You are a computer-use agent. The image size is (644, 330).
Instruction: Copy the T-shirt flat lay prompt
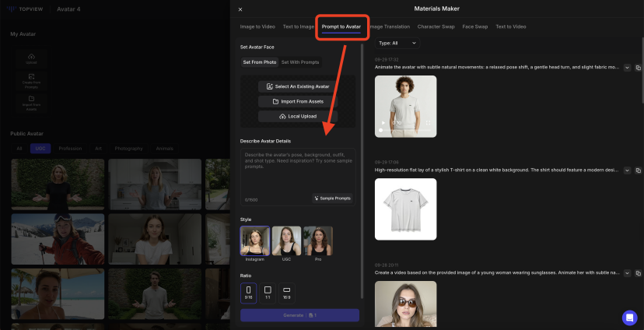click(638, 170)
